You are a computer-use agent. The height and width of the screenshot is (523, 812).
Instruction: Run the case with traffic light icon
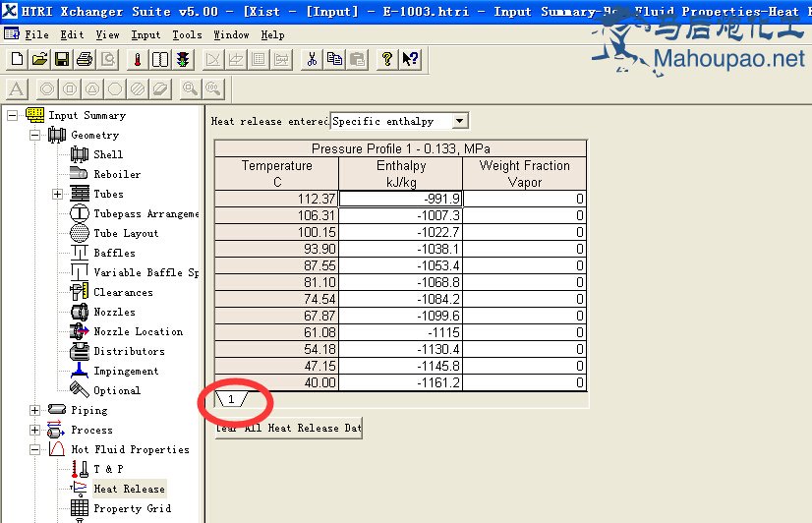183,60
